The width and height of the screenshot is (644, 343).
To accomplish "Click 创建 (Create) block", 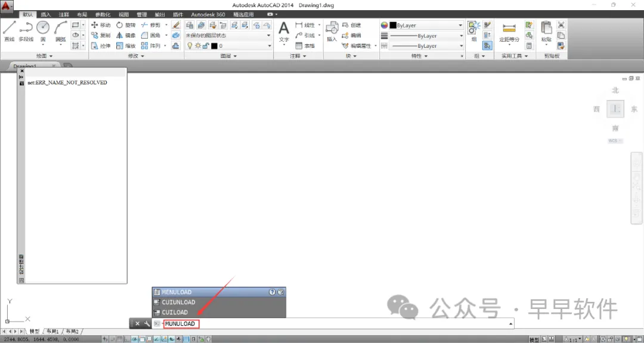I will [352, 25].
